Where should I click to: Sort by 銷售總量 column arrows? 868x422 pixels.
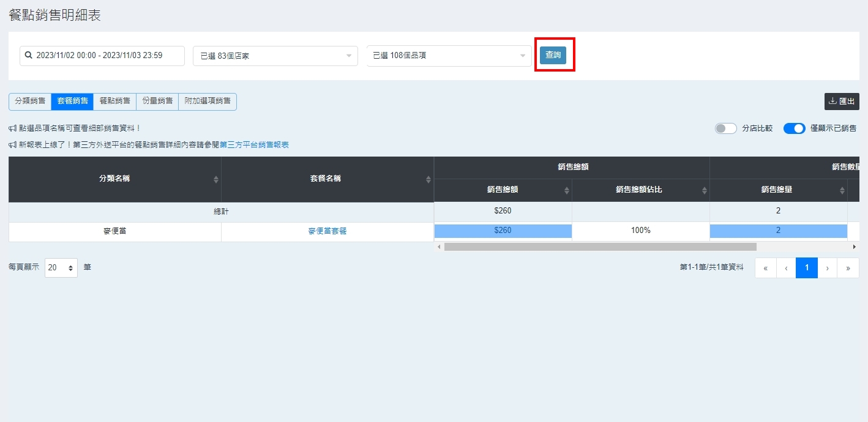click(842, 190)
